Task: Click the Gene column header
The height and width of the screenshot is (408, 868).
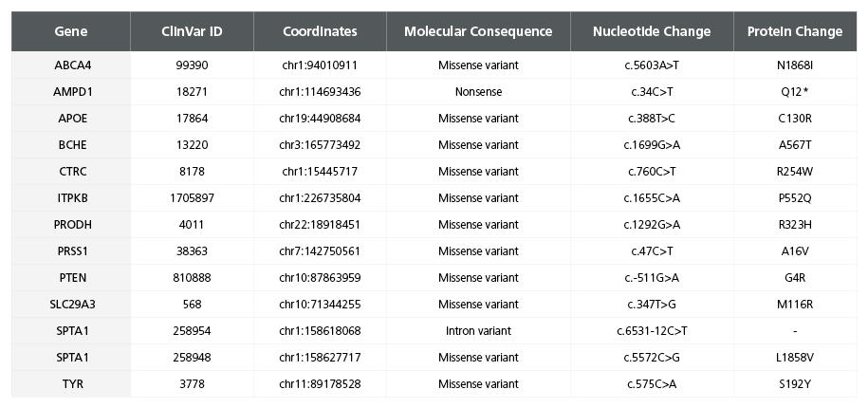Action: click(x=71, y=31)
